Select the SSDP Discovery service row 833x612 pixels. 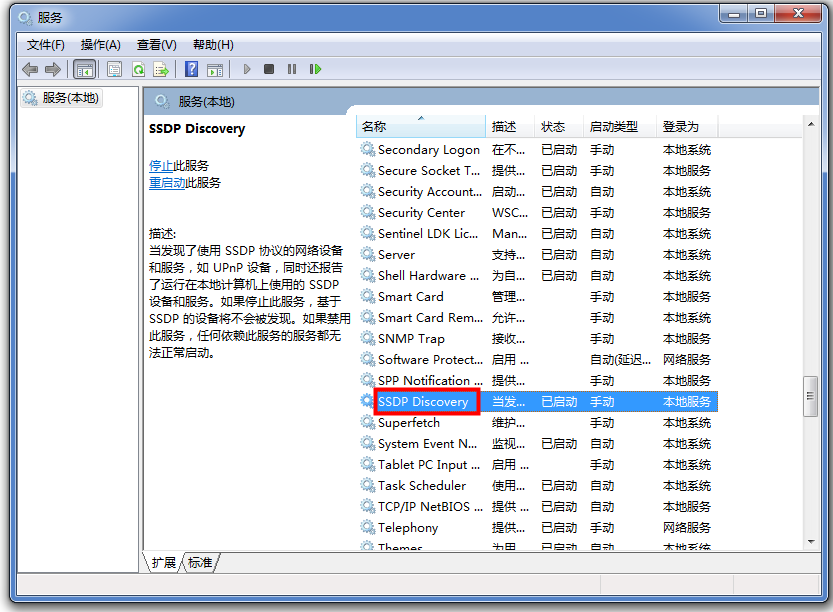[539, 402]
